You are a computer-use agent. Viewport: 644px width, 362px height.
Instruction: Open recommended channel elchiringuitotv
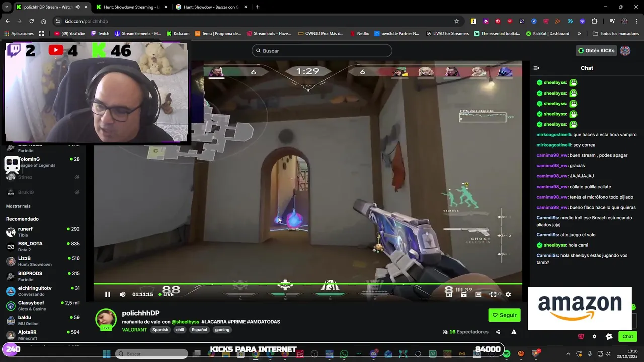(x=43, y=291)
